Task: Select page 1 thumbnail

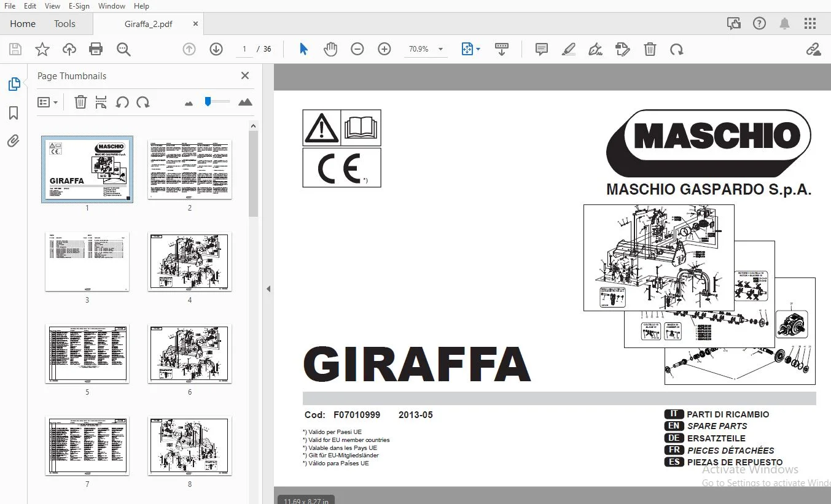Action: [x=87, y=169]
